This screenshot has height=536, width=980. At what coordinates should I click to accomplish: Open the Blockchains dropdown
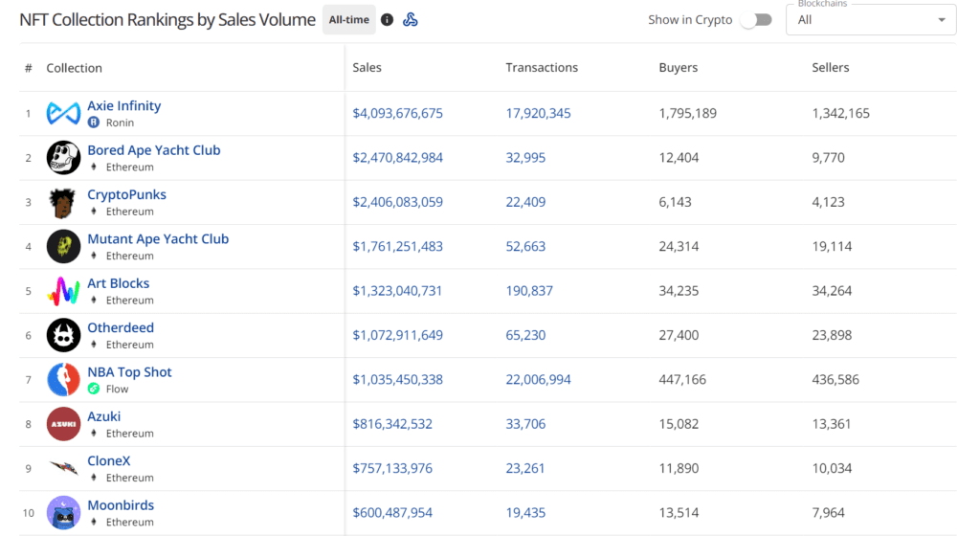[871, 20]
